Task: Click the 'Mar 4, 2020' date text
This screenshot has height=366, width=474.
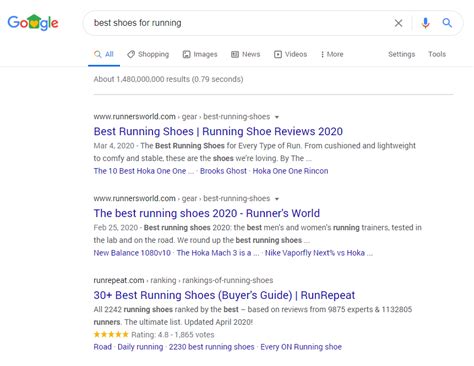Action: click(x=114, y=146)
